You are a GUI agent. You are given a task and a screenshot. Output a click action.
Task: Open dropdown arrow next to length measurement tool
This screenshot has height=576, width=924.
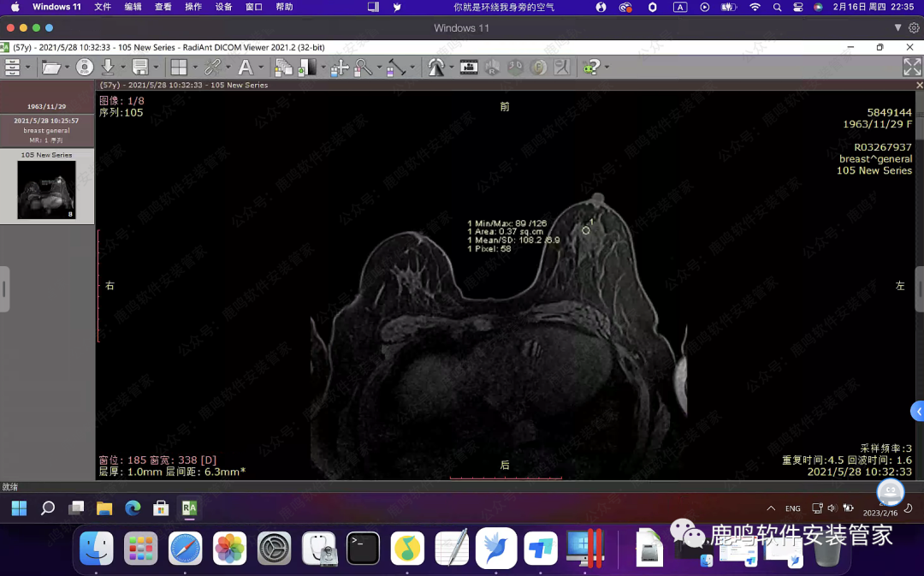(x=412, y=67)
